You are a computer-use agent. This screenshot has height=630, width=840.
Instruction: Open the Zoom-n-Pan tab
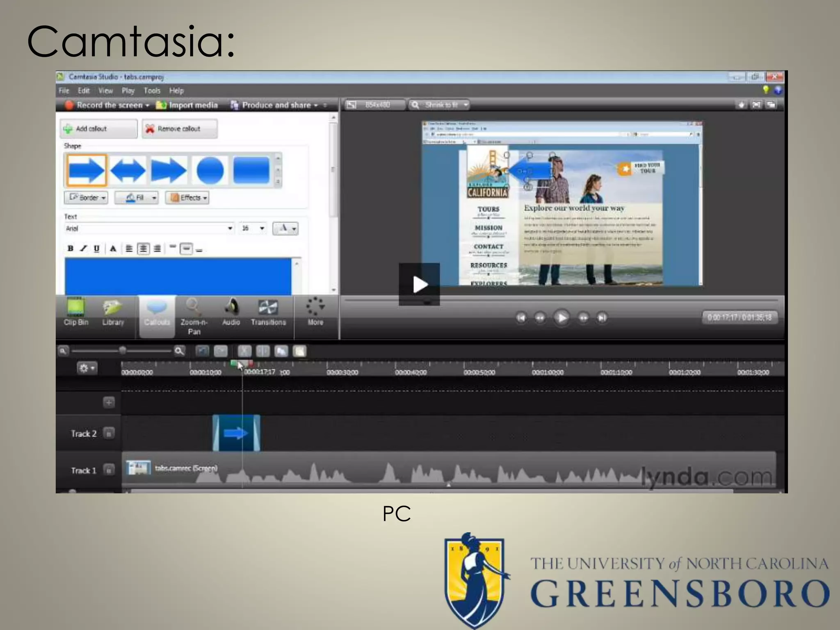tap(194, 316)
